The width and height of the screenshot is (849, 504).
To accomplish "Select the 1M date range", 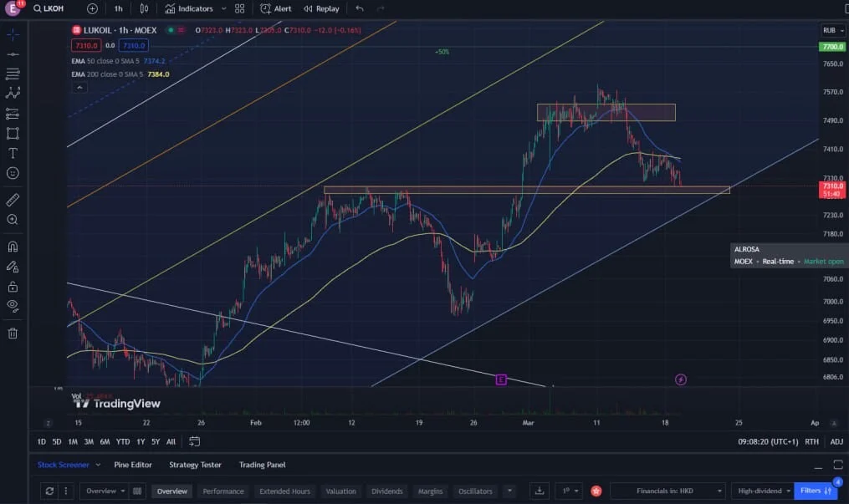I will point(73,442).
